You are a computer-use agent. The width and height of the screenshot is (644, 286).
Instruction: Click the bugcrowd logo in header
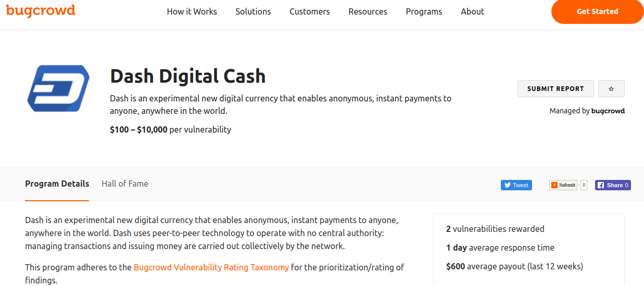coord(41,10)
